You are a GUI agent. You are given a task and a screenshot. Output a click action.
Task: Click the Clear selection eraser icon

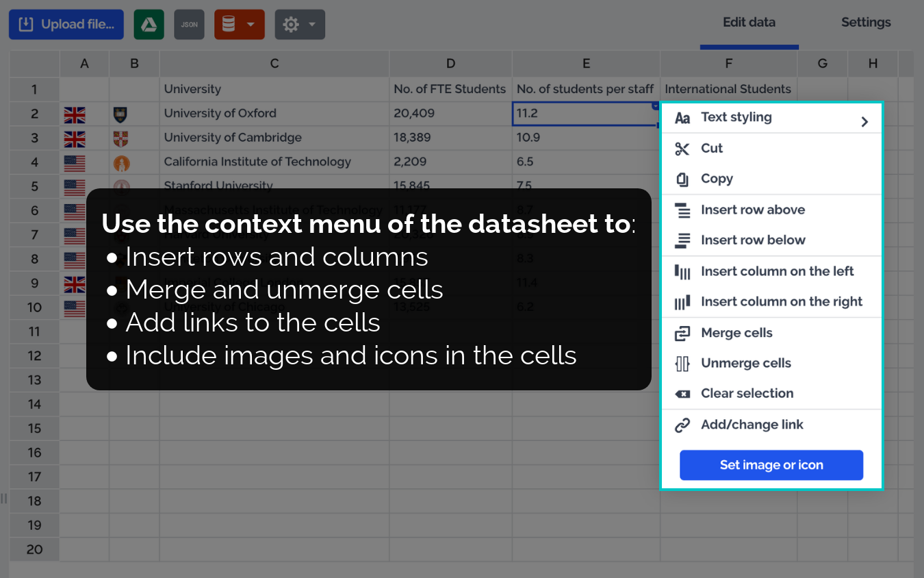click(x=682, y=394)
